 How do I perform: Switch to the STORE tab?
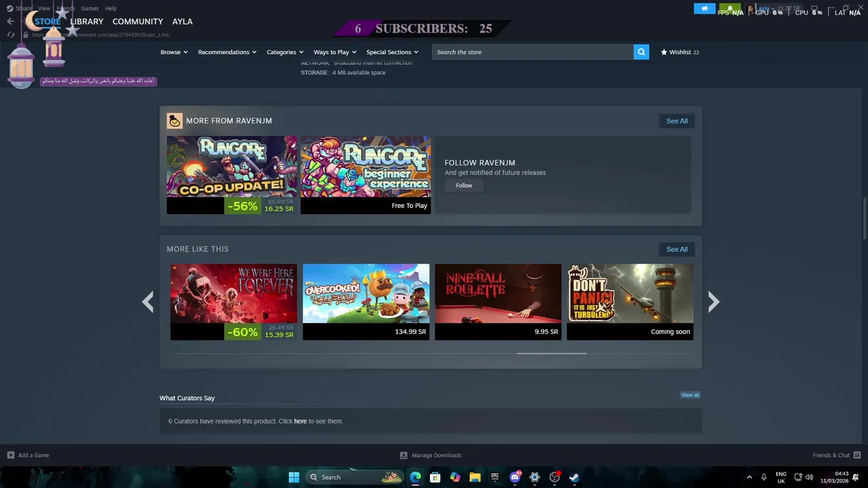click(x=47, y=22)
